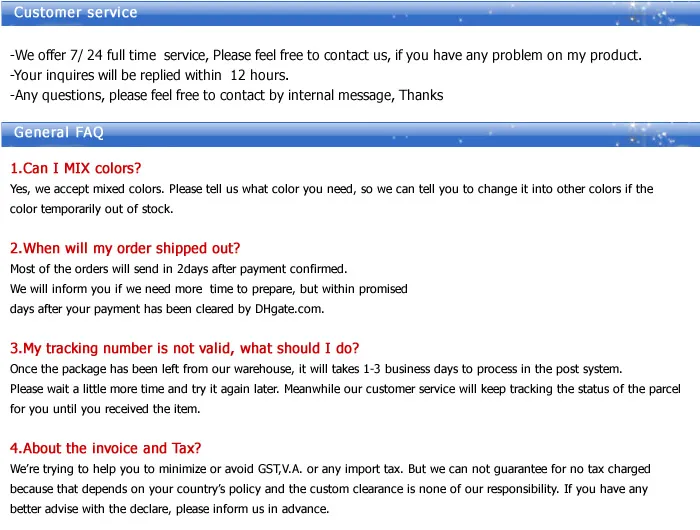The width and height of the screenshot is (700, 530).
Task: Click the General FAQ header banner
Action: (350, 134)
